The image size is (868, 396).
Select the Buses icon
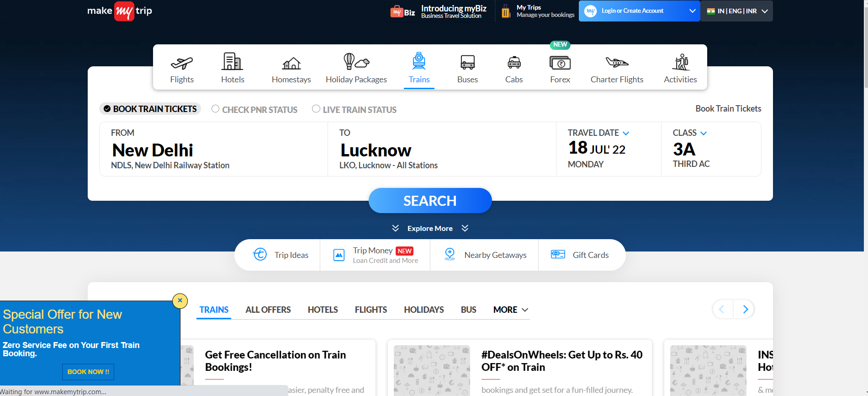[x=467, y=62]
